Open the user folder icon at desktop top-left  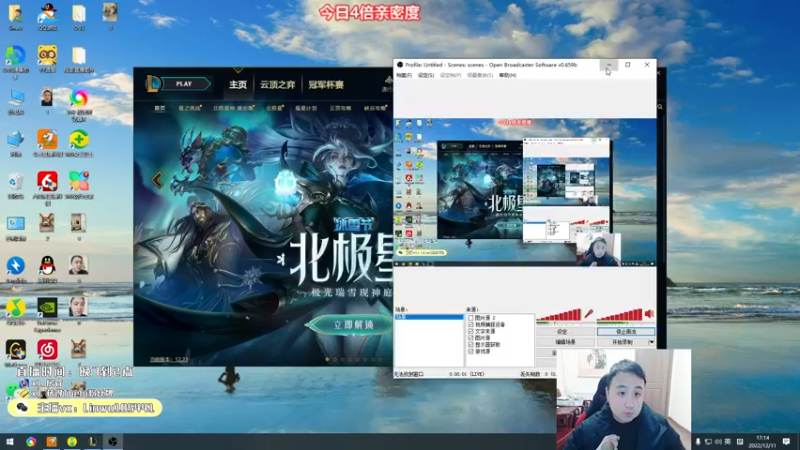(16, 15)
